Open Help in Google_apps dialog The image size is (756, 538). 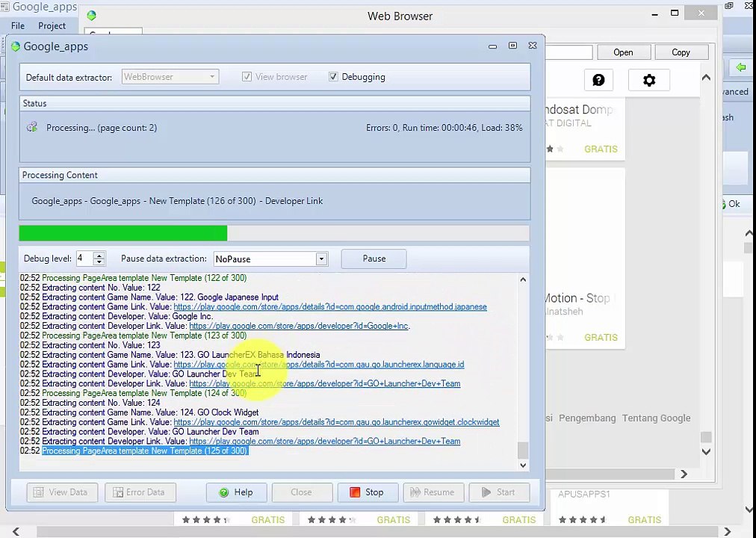pyautogui.click(x=236, y=492)
